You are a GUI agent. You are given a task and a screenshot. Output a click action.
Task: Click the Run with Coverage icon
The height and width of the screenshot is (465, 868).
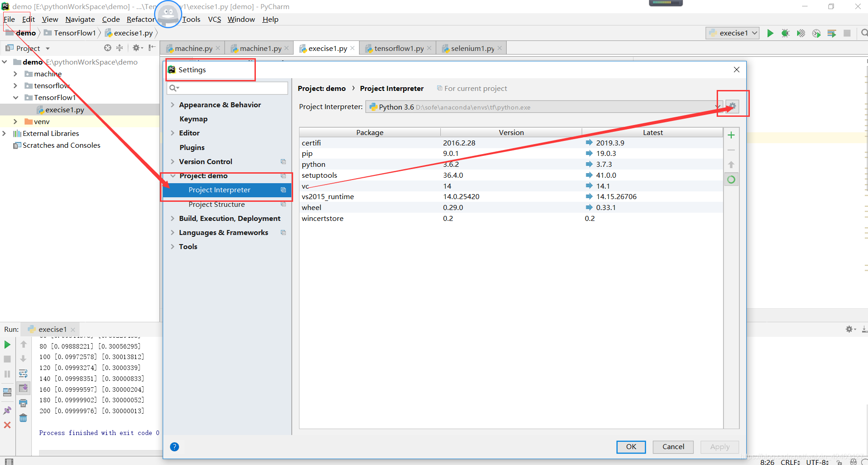click(x=801, y=33)
